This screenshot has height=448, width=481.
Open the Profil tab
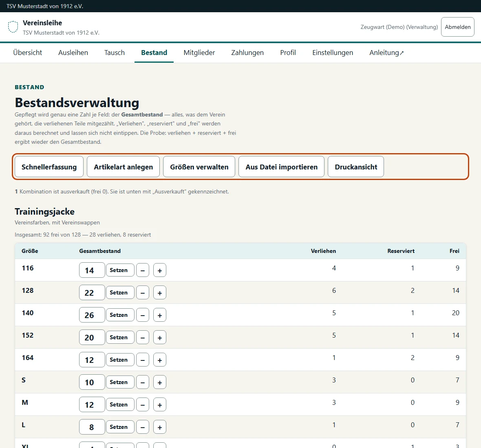point(288,53)
